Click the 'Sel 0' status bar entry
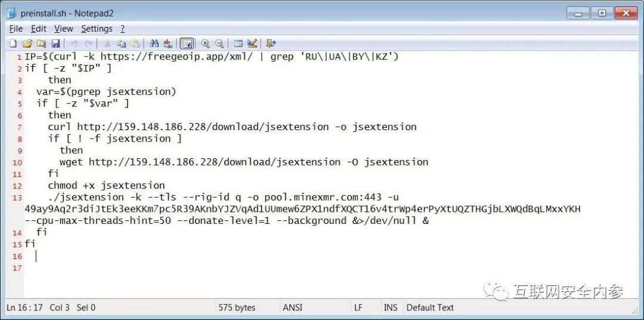The height and width of the screenshot is (320, 644). (x=86, y=307)
